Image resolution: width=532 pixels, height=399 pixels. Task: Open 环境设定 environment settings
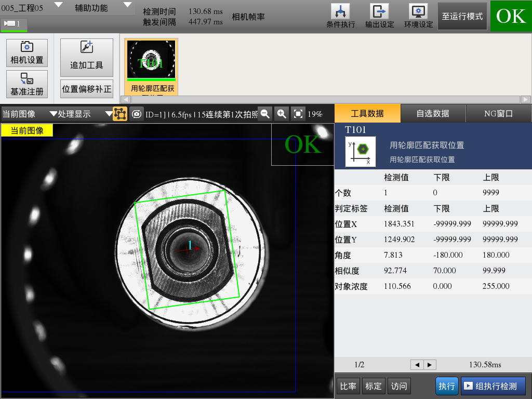point(418,16)
